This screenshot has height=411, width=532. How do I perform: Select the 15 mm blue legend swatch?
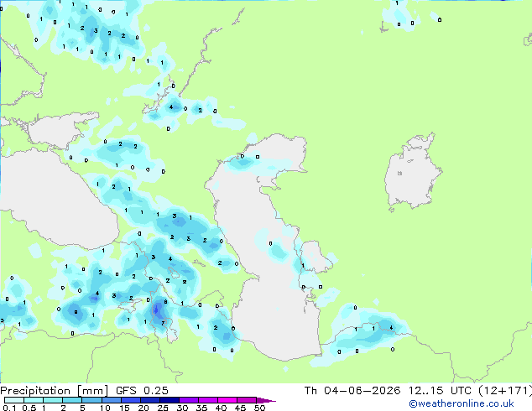point(131,400)
